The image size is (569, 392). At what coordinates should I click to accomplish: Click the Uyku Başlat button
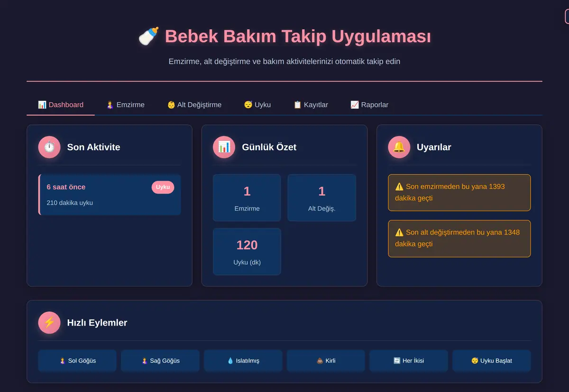491,361
